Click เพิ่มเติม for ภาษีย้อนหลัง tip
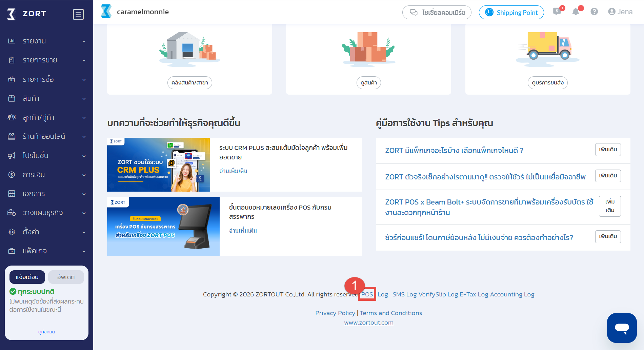This screenshot has height=350, width=644. [608, 236]
